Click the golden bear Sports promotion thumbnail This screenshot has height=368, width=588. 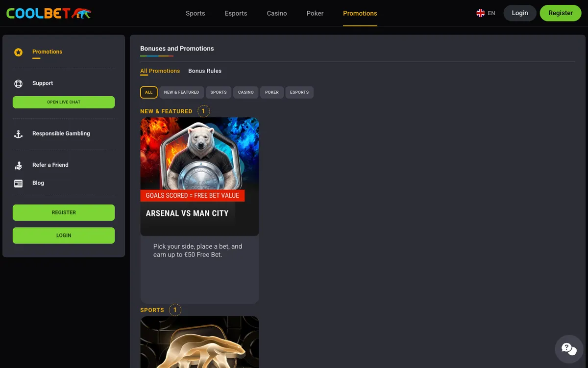pos(199,342)
